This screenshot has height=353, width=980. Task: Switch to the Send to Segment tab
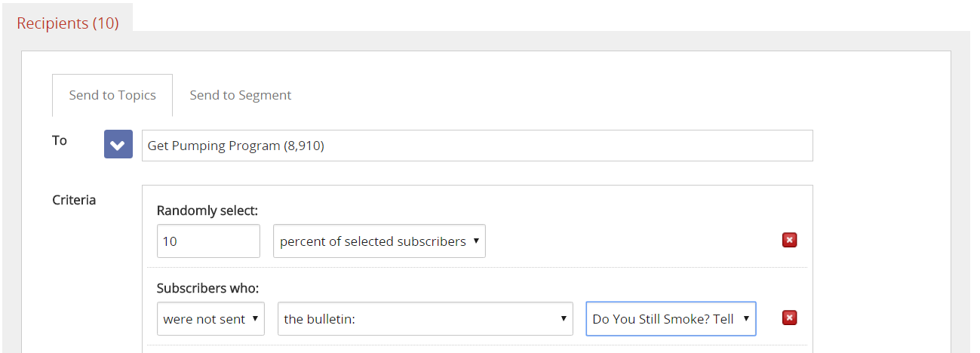point(240,95)
